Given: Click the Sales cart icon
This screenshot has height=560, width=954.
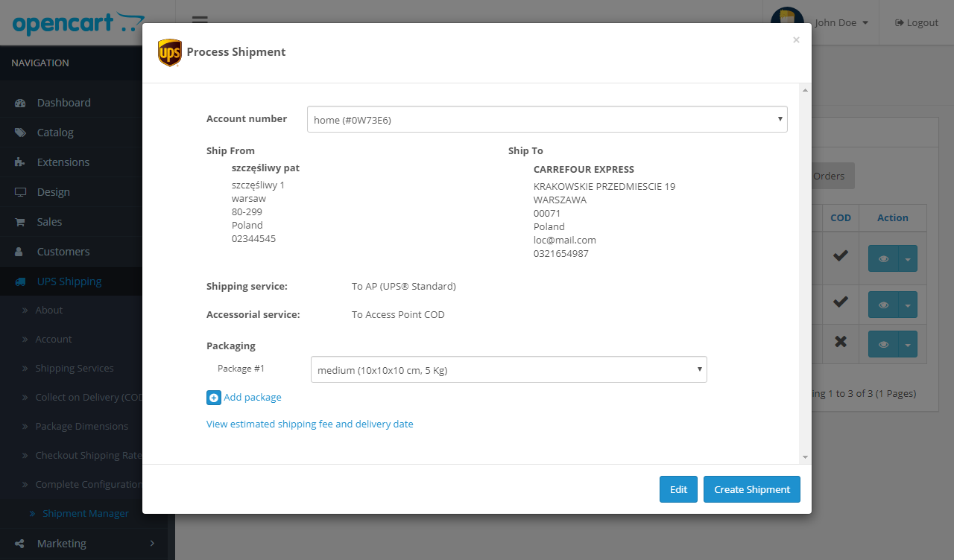Looking at the screenshot, I should point(20,222).
